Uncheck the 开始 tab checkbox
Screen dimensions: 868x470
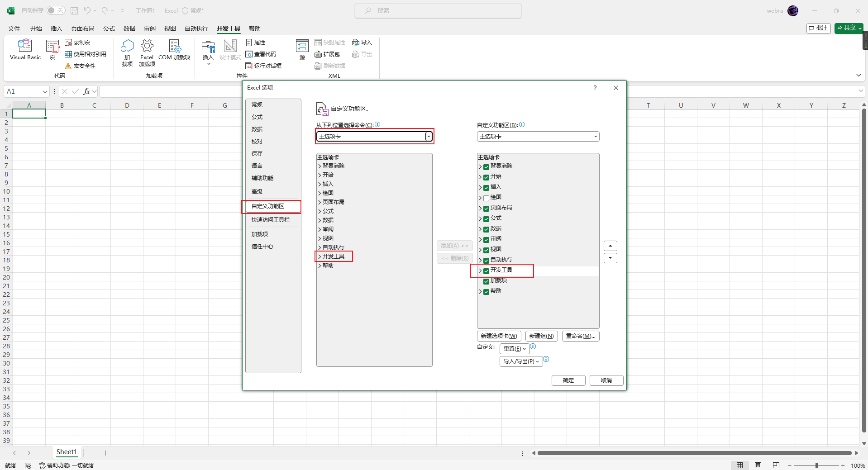tap(486, 177)
